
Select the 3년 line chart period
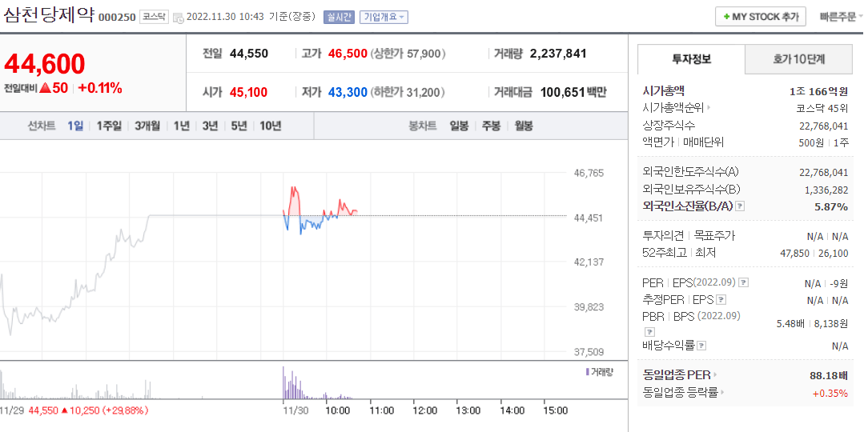pyautogui.click(x=210, y=126)
